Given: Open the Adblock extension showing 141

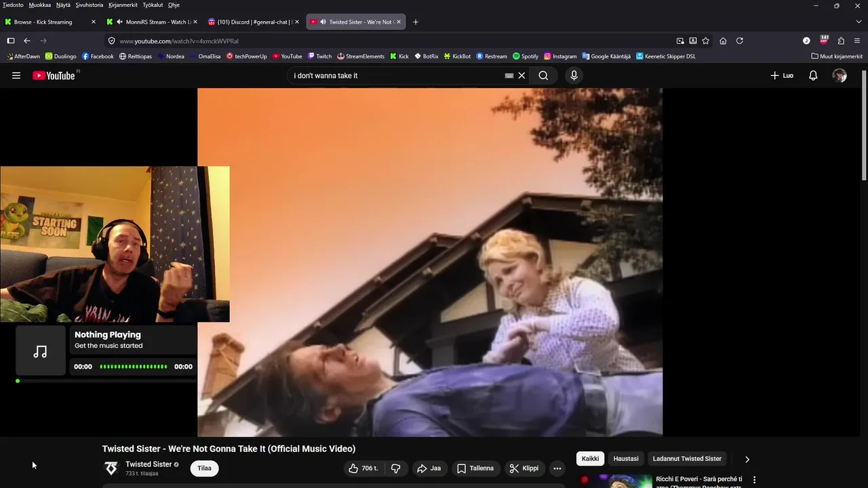Looking at the screenshot, I should coord(824,41).
